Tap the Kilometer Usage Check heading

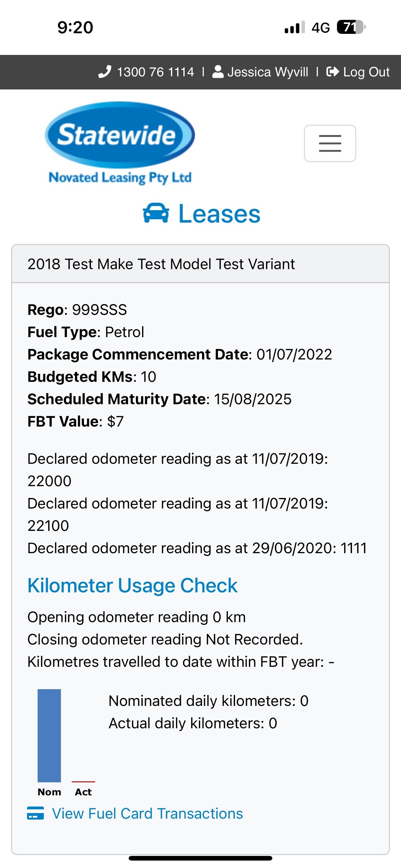(132, 585)
